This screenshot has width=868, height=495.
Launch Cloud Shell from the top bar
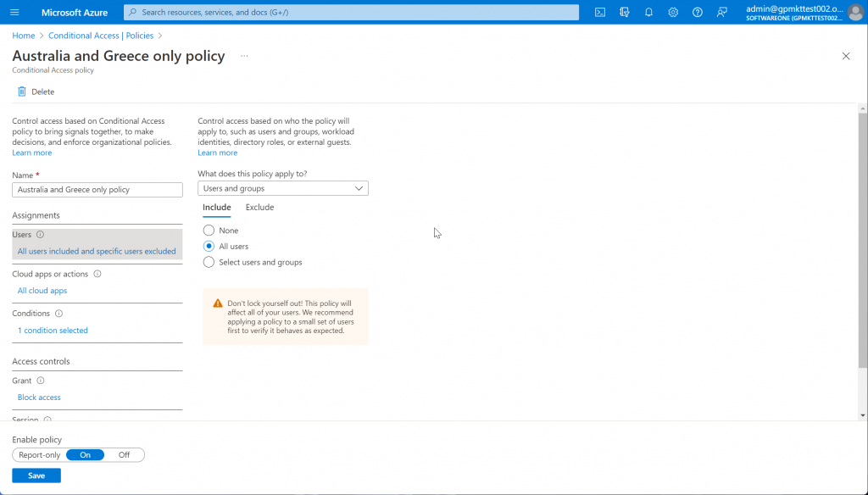coord(600,12)
